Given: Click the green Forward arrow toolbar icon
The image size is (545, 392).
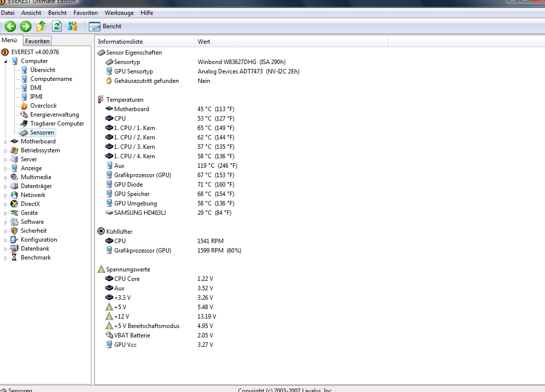Looking at the screenshot, I should [x=26, y=26].
